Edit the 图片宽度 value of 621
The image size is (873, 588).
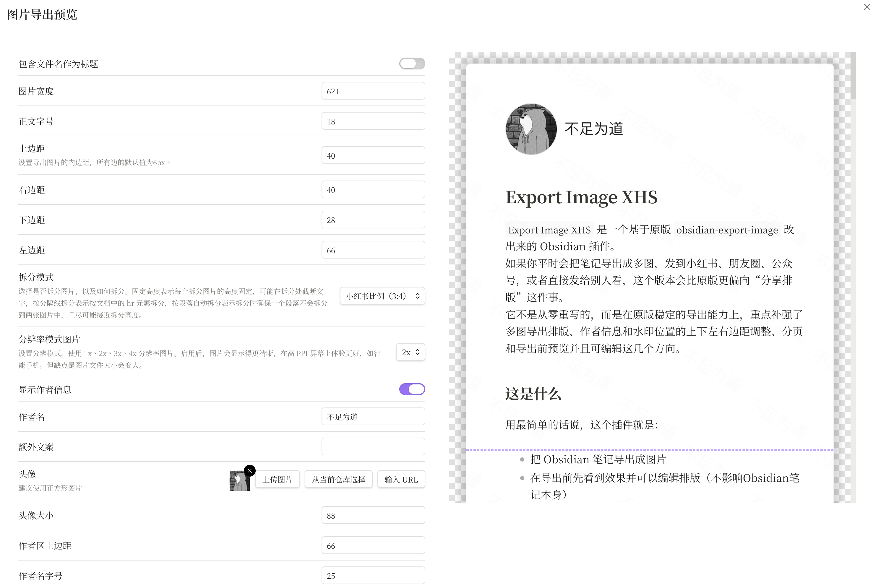pos(373,90)
